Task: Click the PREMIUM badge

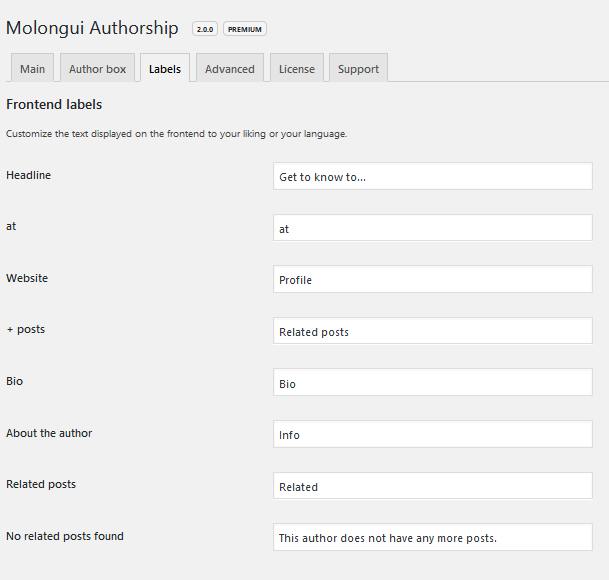Action: (x=245, y=29)
